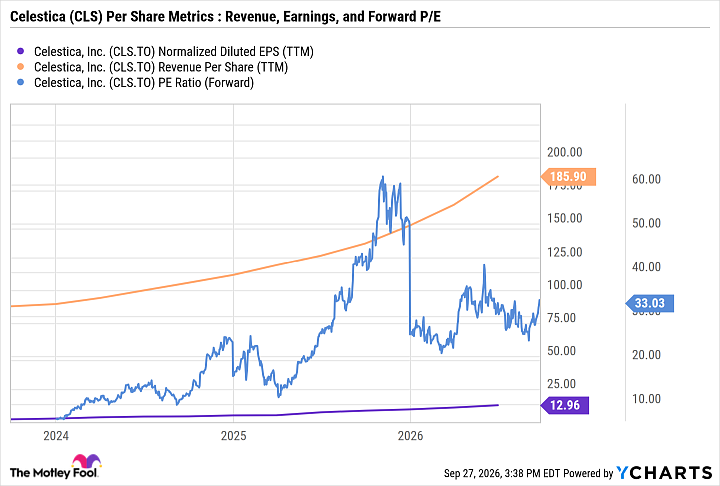Click the 50.00 label on PE ratio scale
This screenshot has width=720, height=486.
click(647, 223)
